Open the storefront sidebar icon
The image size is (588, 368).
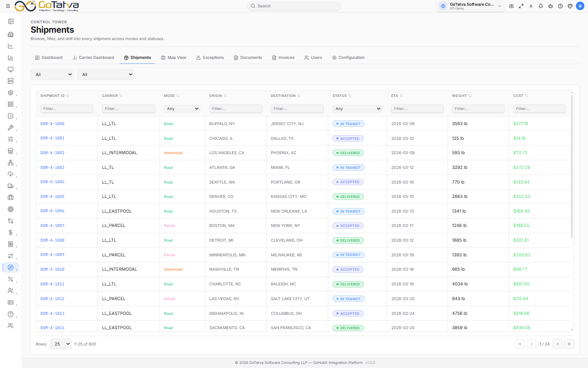[x=11, y=151]
